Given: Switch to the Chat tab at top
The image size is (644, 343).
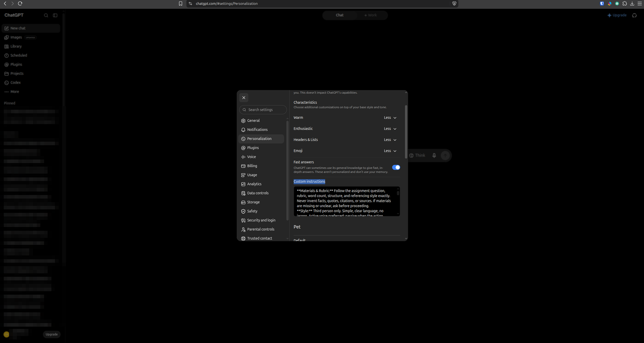Looking at the screenshot, I should click(x=340, y=15).
